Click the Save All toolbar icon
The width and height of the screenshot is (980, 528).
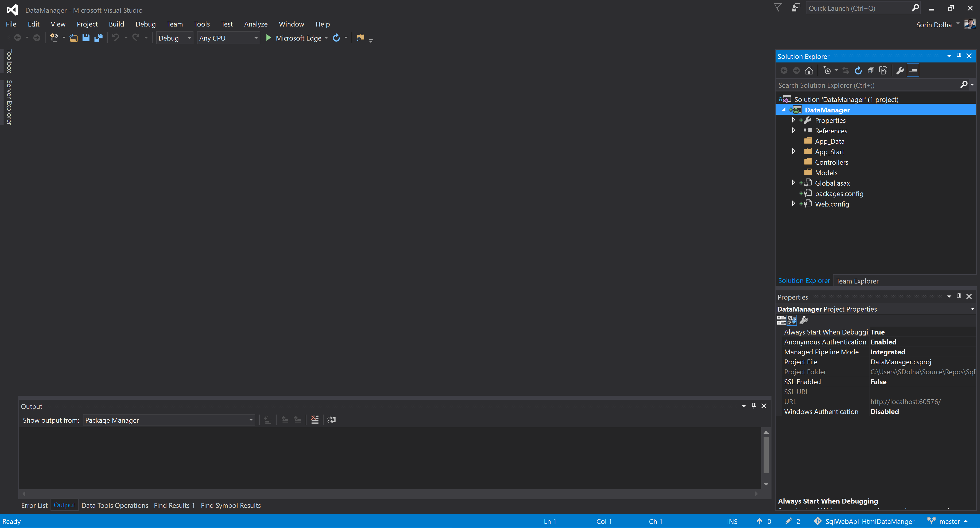99,38
